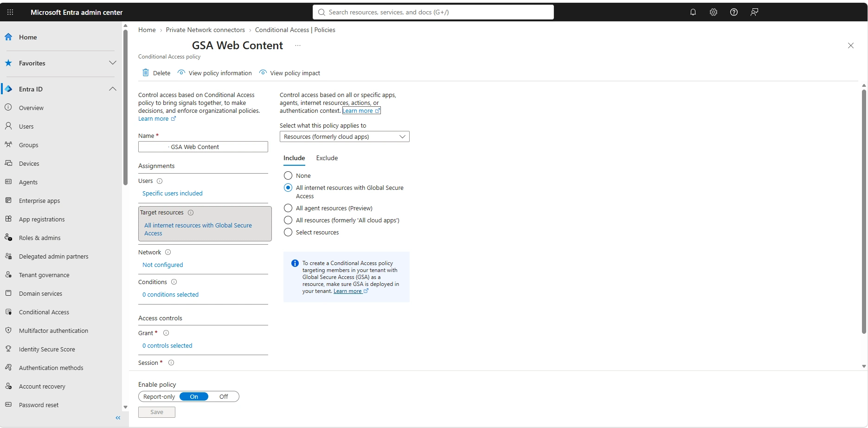868x428 pixels.
Task: Open View policy impact
Action: tap(289, 73)
